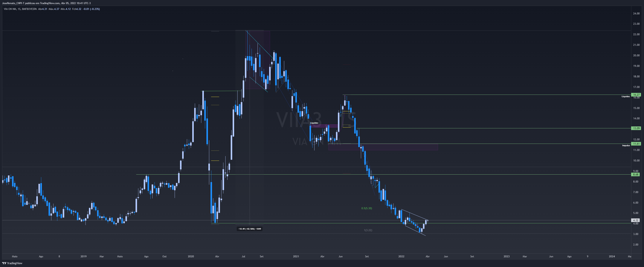
Task: Click 24.00 on the price axis
Action: (x=636, y=14)
